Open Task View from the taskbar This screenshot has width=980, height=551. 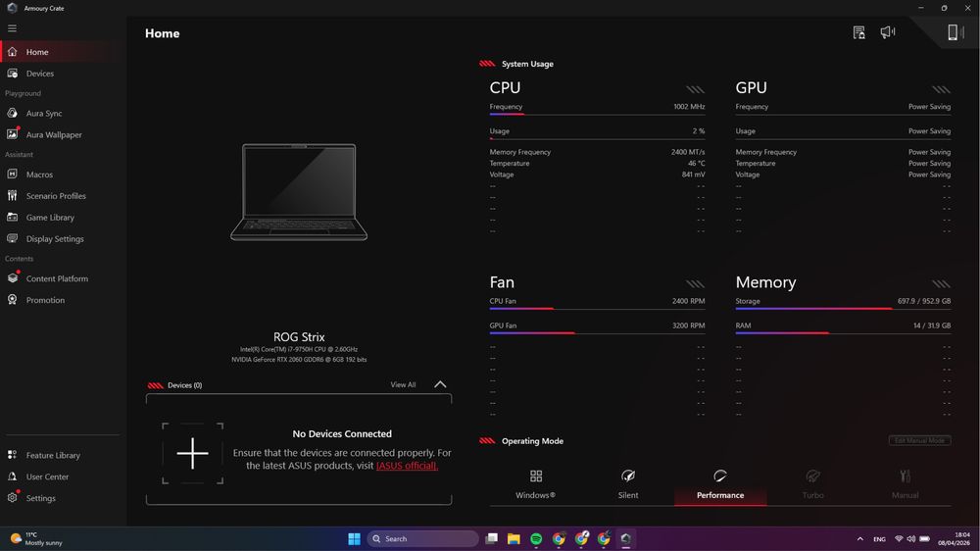point(492,538)
